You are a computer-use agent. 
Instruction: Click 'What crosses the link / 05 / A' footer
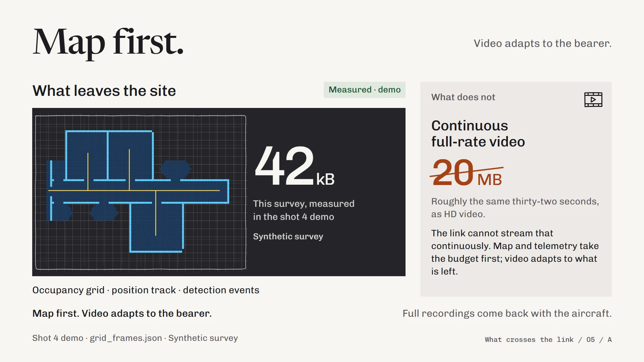point(548,340)
